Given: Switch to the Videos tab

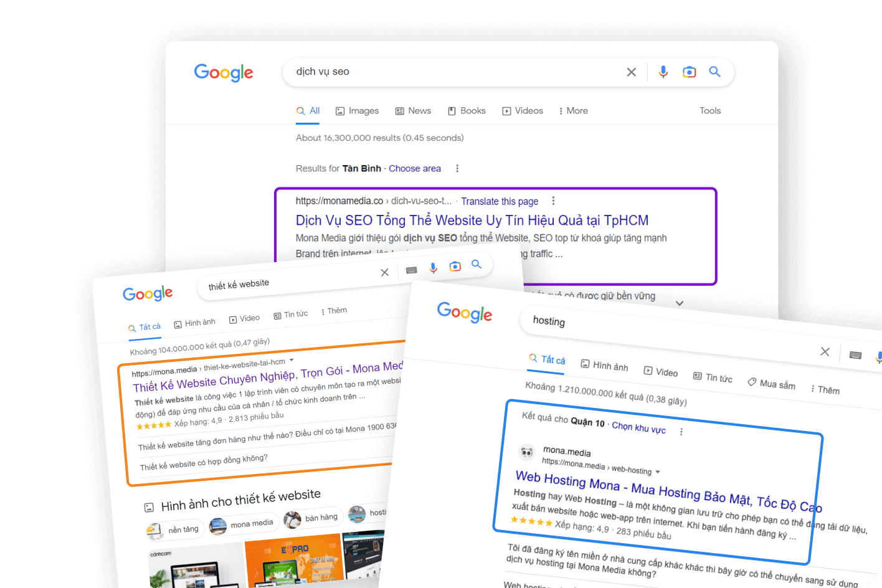Looking at the screenshot, I should click(523, 111).
